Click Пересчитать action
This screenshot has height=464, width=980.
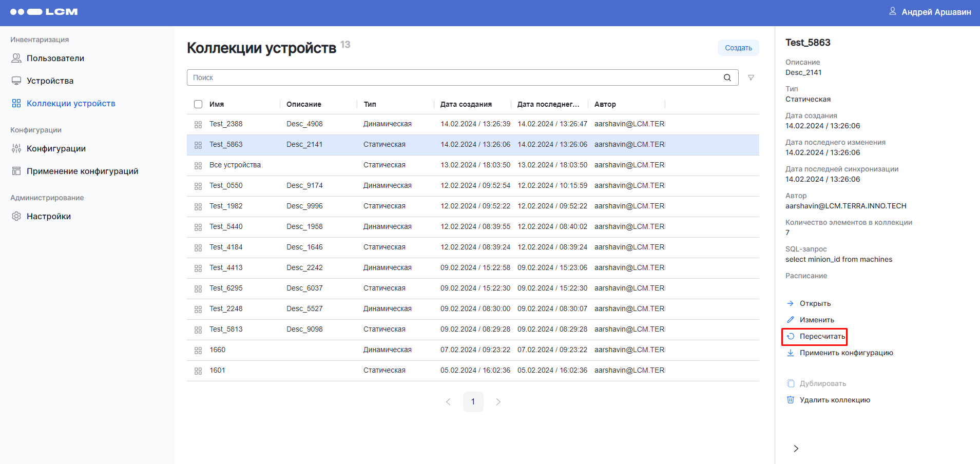click(x=821, y=336)
